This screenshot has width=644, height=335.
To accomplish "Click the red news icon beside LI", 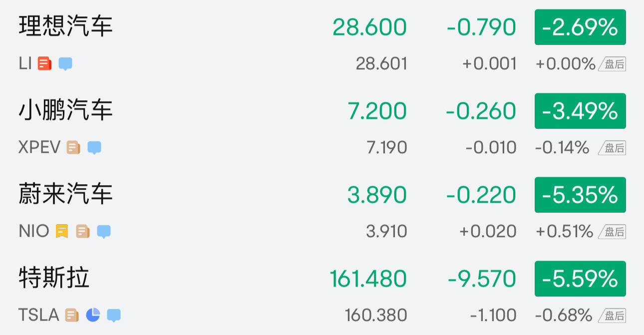I will point(44,64).
